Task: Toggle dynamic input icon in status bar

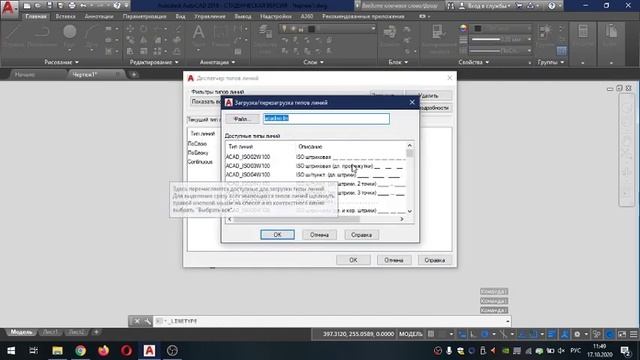Action: coord(462,334)
